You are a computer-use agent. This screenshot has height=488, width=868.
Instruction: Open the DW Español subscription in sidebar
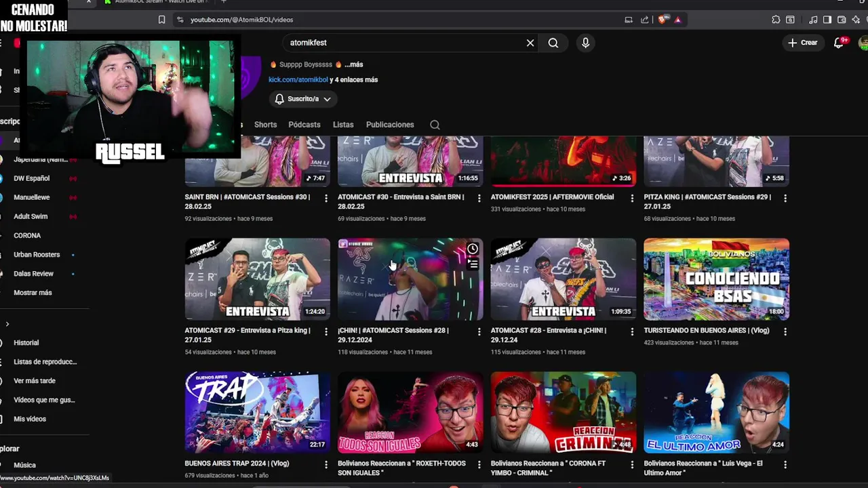tap(32, 178)
